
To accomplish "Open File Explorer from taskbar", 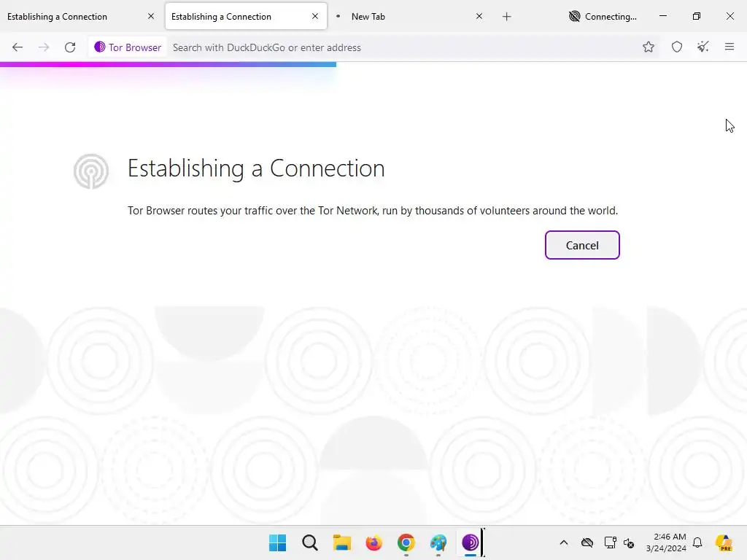I will [x=341, y=542].
